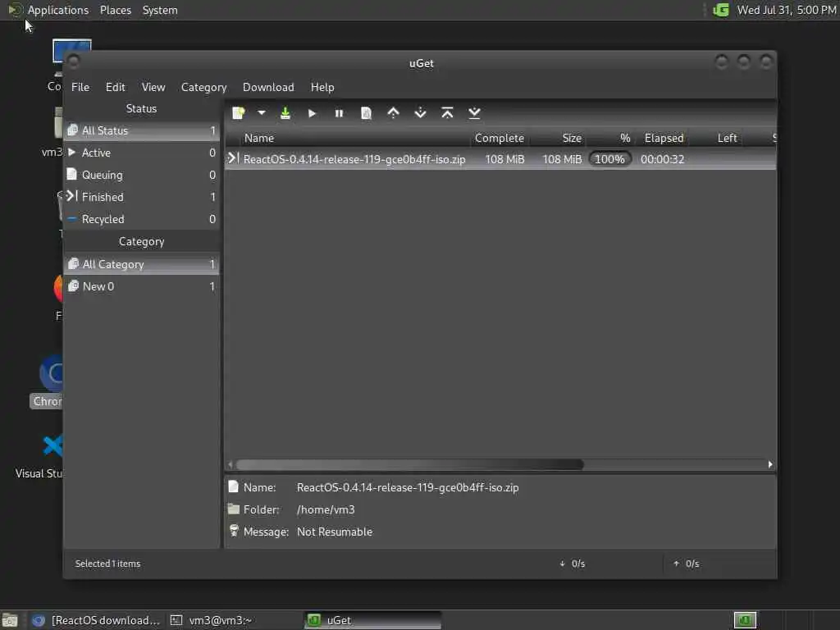Move download down one position icon
Screen dimensions: 840x630
tap(421, 113)
